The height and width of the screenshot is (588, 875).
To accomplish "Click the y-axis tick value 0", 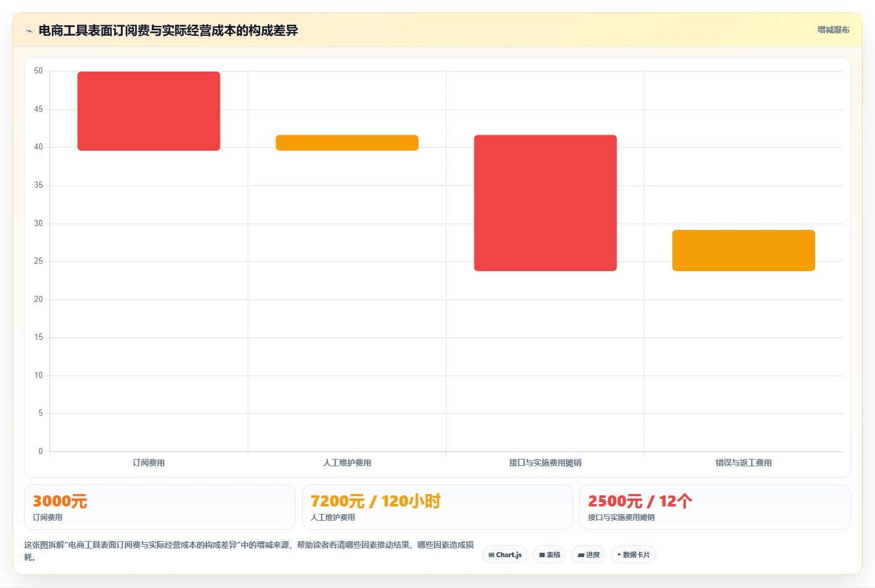I will (x=41, y=451).
